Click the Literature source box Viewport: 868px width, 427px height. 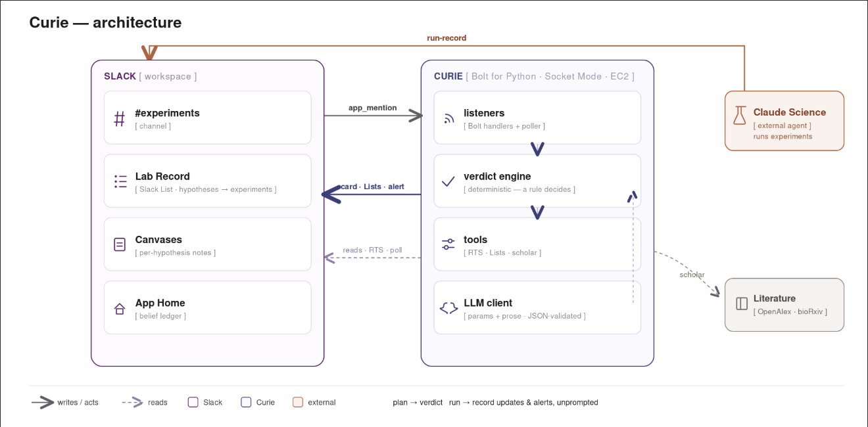pos(784,305)
